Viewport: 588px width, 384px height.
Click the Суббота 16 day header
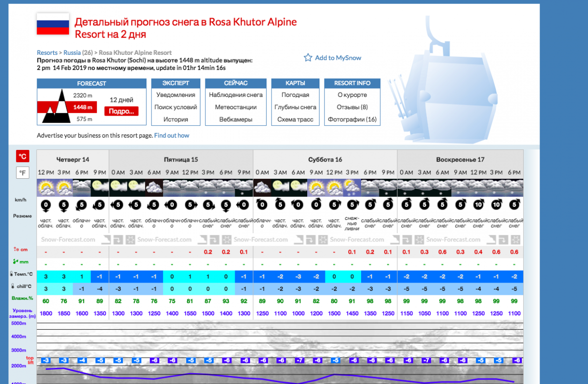click(325, 160)
